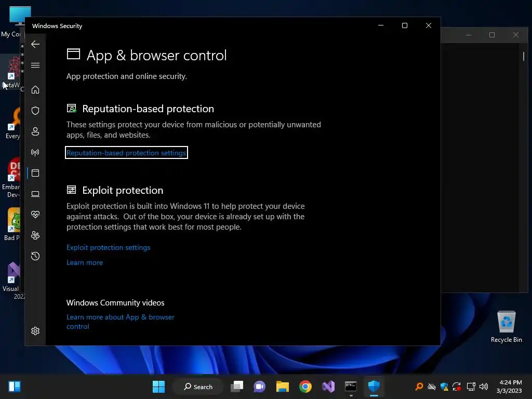Screen dimensions: 532x399
Task: Launch Google Chrome from the taskbar
Action: 305,387
